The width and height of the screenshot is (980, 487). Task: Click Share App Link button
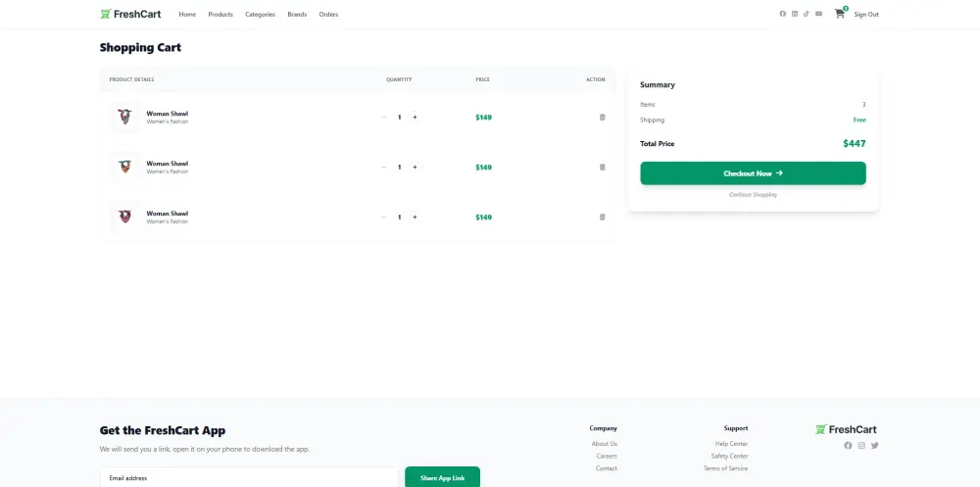[x=443, y=477]
